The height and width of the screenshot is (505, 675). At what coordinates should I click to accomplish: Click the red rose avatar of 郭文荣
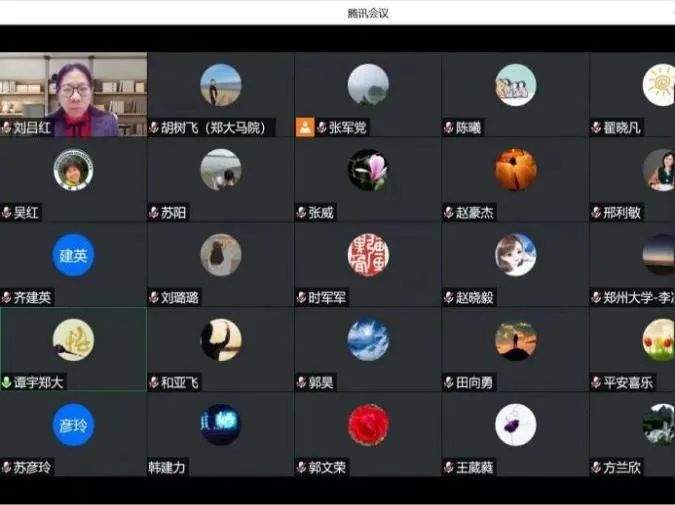click(368, 425)
